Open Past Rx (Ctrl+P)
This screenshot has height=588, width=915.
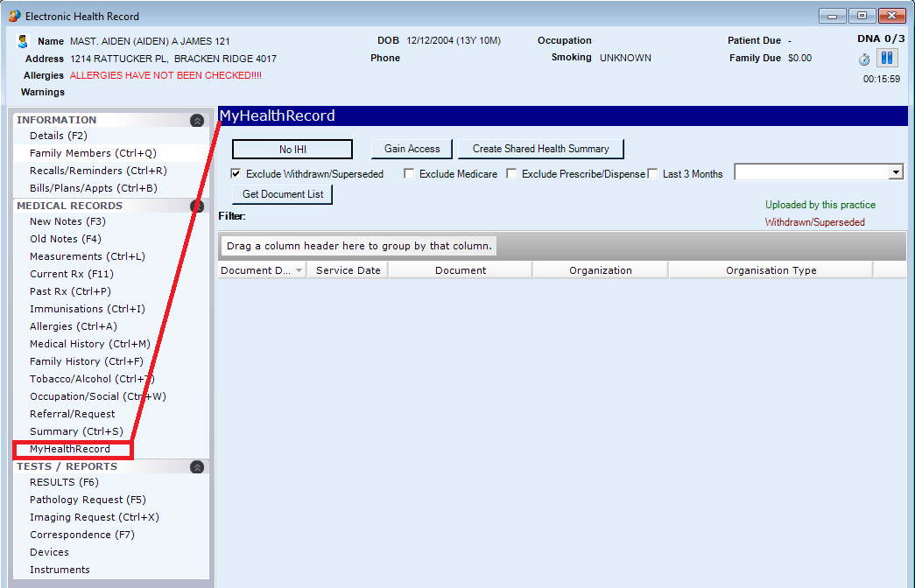click(70, 291)
